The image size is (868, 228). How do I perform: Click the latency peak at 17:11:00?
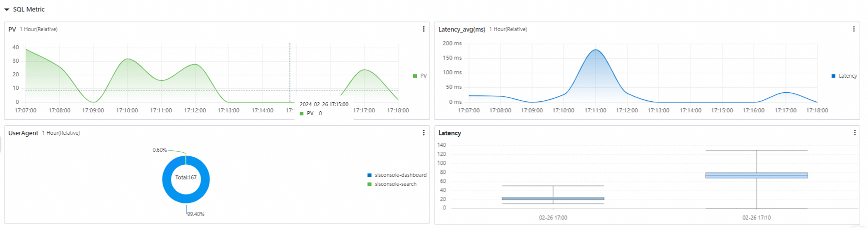pyautogui.click(x=595, y=50)
